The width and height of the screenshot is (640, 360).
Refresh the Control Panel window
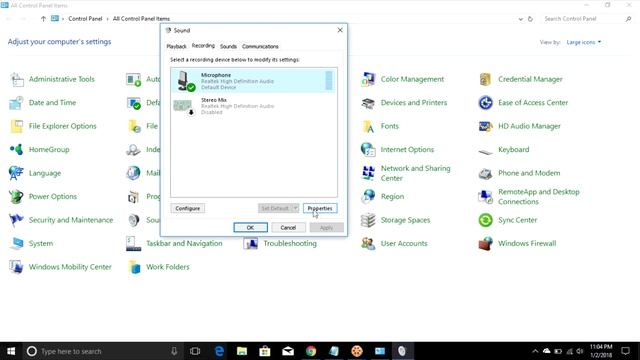click(x=530, y=19)
